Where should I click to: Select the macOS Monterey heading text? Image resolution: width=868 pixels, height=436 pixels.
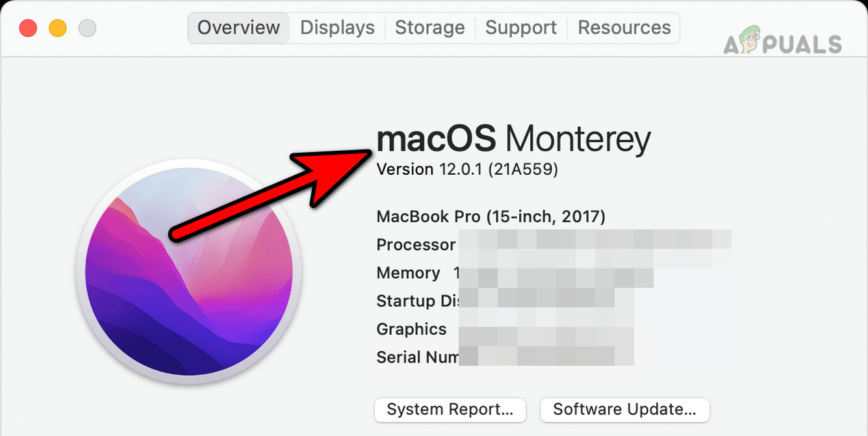tap(513, 138)
